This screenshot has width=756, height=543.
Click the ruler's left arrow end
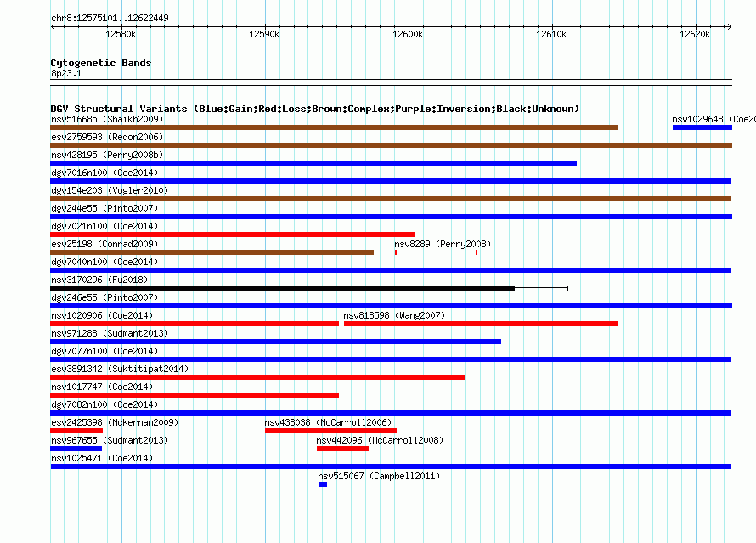pyautogui.click(x=53, y=26)
